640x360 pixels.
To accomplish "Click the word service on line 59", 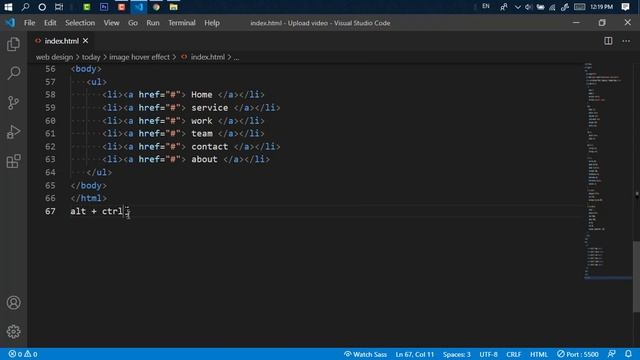I will [x=210, y=108].
